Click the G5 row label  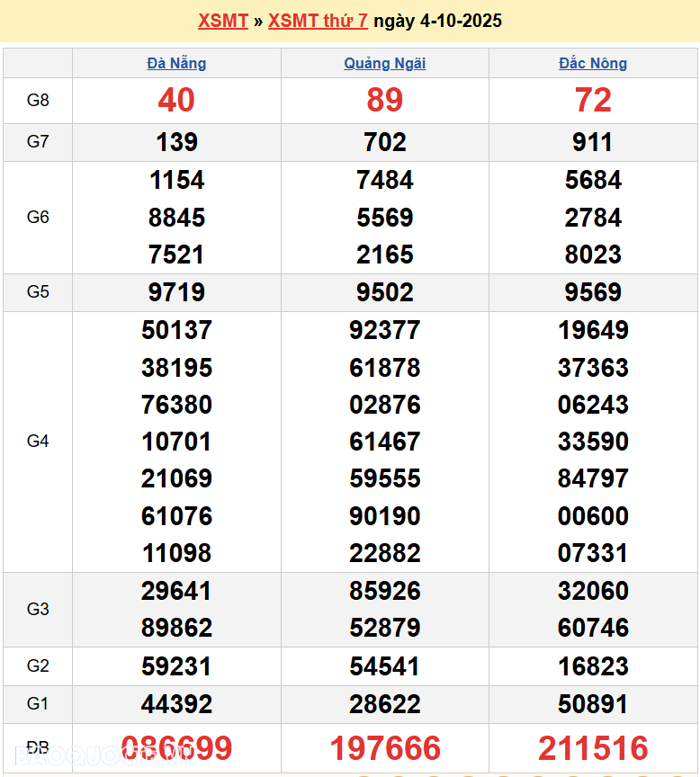[38, 292]
